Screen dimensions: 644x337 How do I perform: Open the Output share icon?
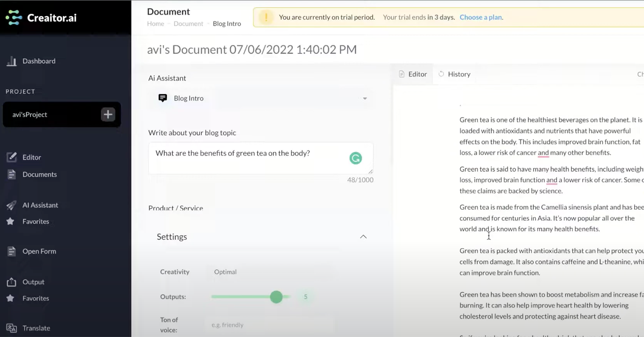(11, 282)
